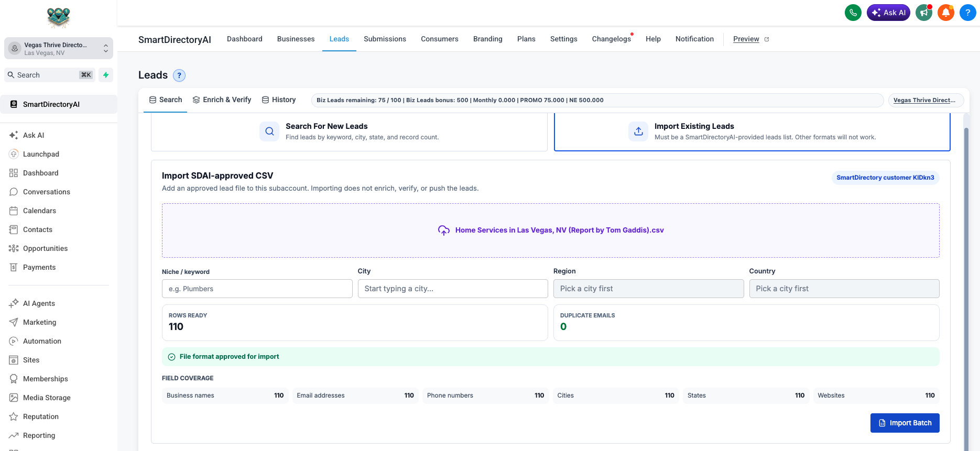View the Changelogs tab
Image resolution: width=980 pixels, height=451 pixels.
[612, 39]
